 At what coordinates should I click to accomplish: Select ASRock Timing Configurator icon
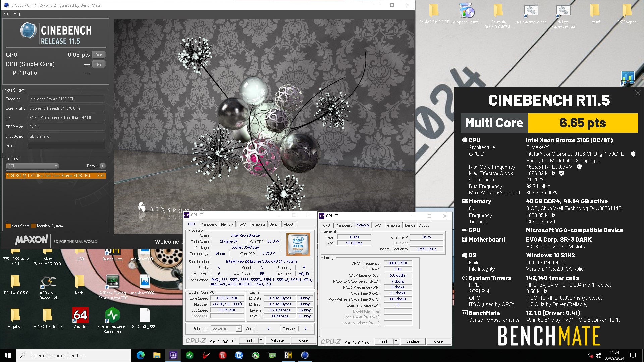pos(113,287)
